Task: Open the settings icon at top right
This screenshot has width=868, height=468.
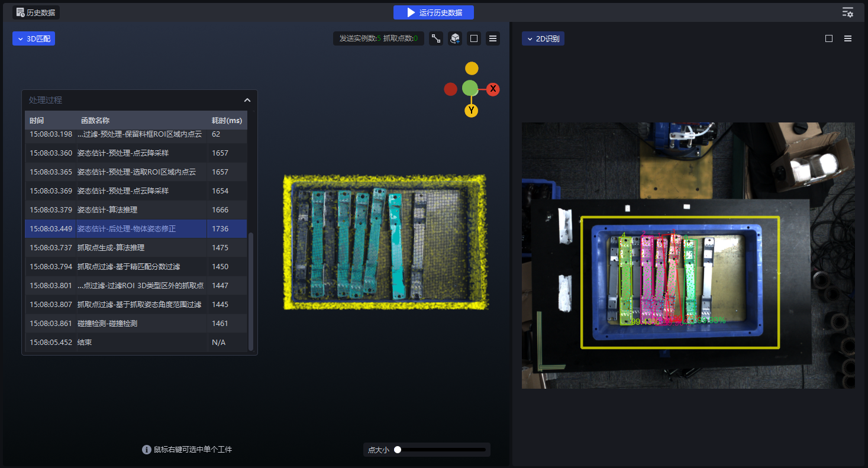Action: (848, 12)
